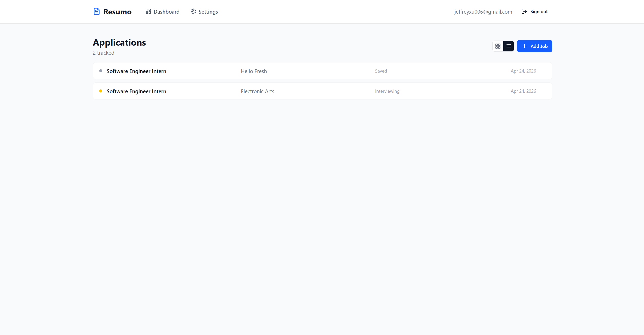
Task: Click the Resumo brand name
Action: click(117, 12)
